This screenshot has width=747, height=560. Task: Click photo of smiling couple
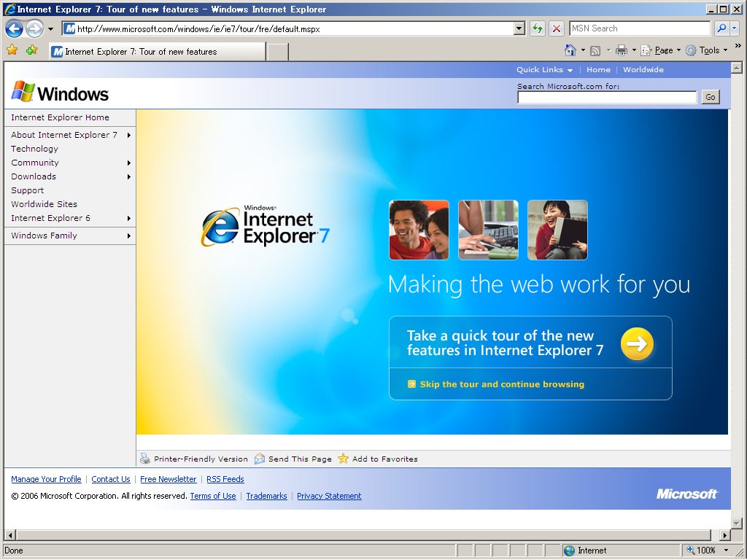tap(419, 230)
